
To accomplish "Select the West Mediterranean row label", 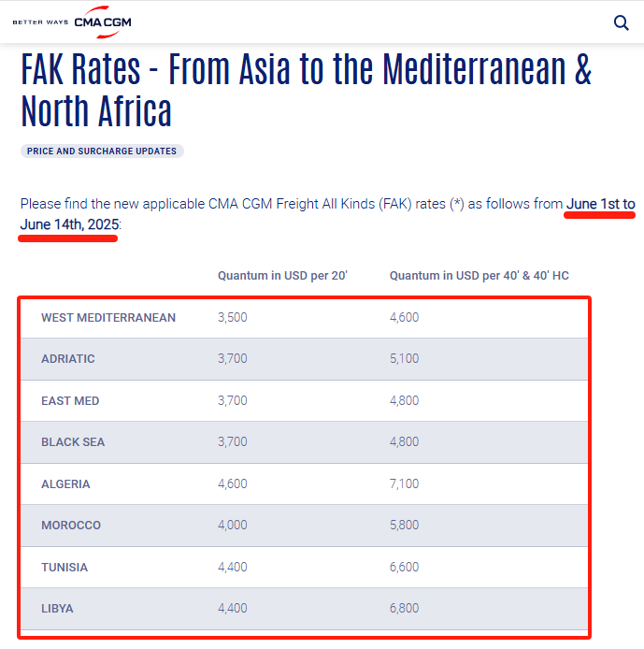I will point(108,317).
